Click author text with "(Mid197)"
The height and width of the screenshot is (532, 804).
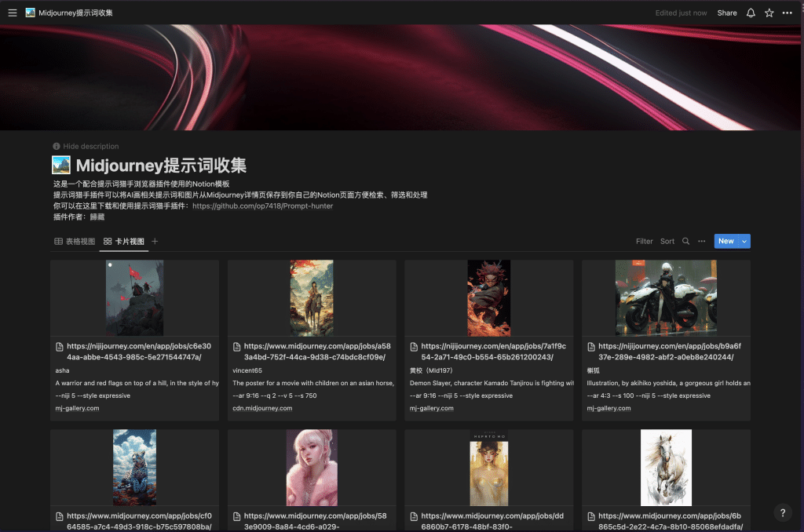[431, 370]
